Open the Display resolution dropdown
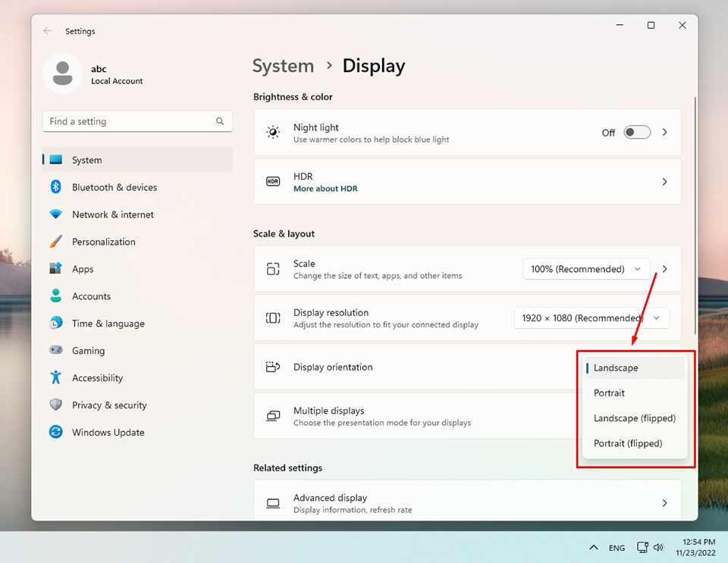This screenshot has height=563, width=728. 591,317
